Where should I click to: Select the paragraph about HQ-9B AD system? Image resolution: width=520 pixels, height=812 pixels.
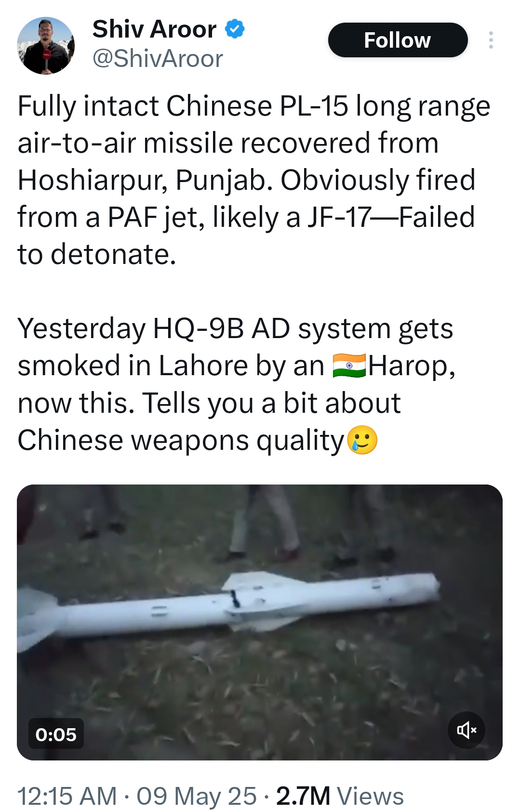[236, 384]
